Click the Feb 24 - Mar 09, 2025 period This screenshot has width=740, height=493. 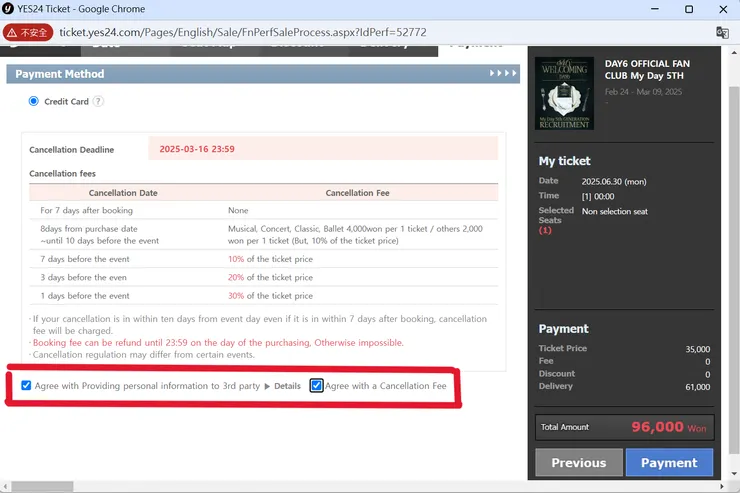coord(643,92)
